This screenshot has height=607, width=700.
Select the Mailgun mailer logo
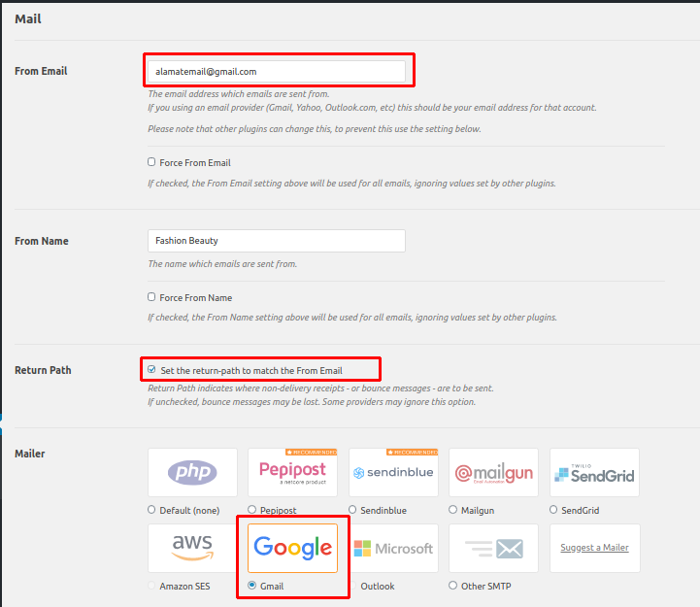tap(494, 472)
